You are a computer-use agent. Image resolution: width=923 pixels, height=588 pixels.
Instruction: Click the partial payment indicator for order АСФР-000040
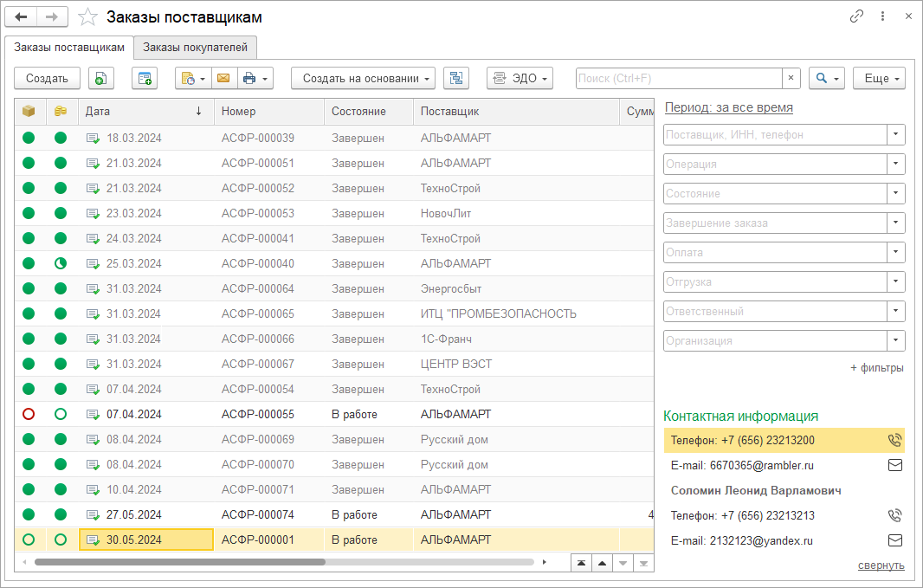coord(60,264)
